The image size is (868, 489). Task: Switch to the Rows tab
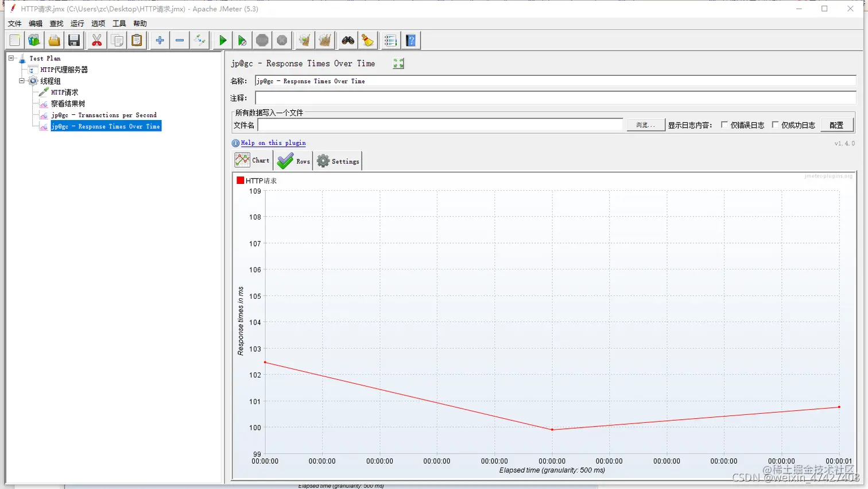[x=293, y=161]
